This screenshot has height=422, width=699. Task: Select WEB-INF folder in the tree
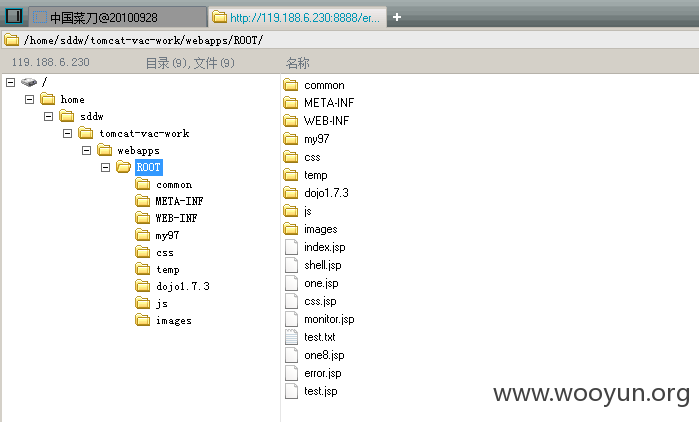tap(176, 218)
